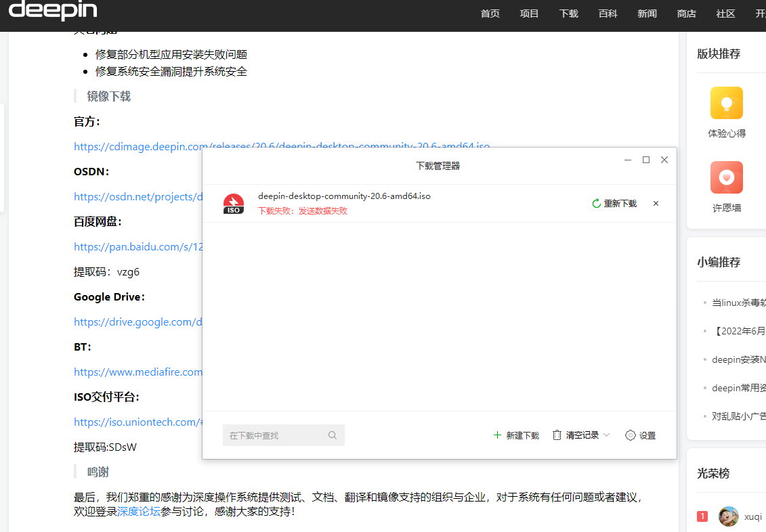Maximize the 下载管理器 window
The width and height of the screenshot is (766, 532).
(646, 160)
